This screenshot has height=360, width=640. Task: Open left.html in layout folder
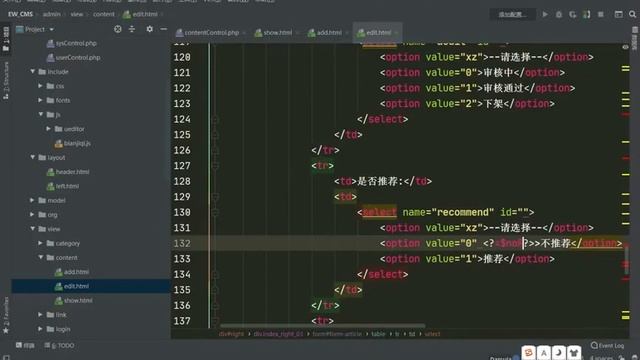tap(63, 186)
